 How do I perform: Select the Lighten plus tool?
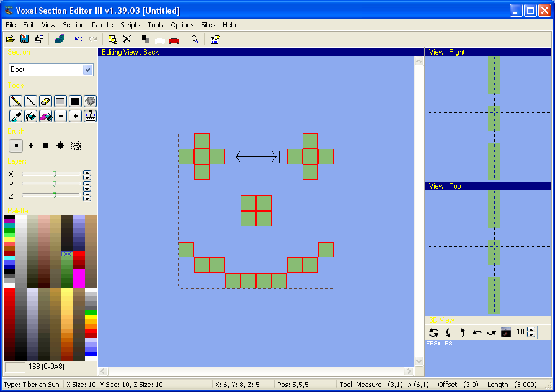point(75,116)
